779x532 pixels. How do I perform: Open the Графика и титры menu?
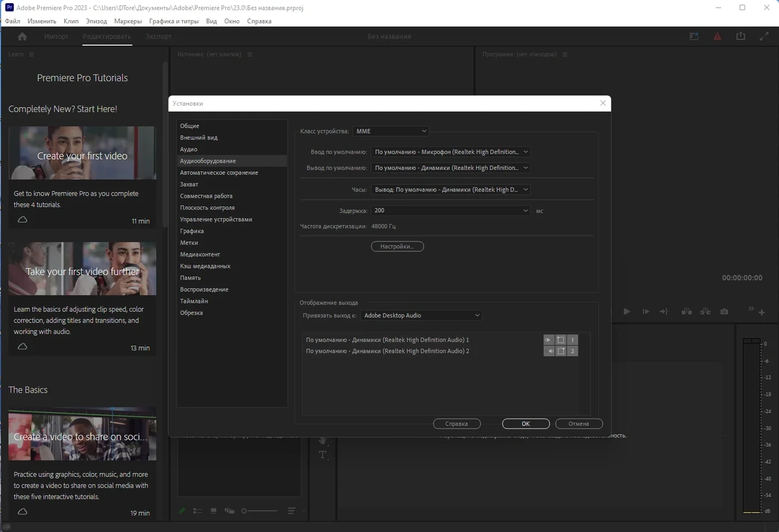coord(174,21)
